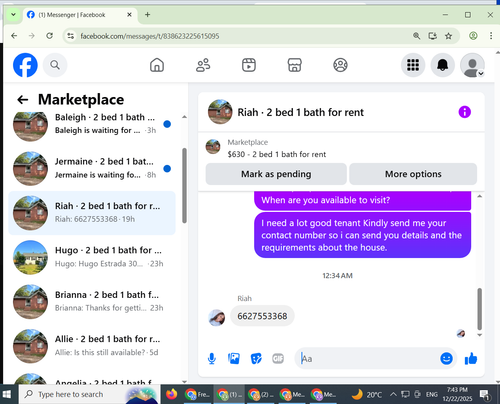The height and width of the screenshot is (404, 500).
Task: Open the 20°C weather widget
Action: point(367,394)
